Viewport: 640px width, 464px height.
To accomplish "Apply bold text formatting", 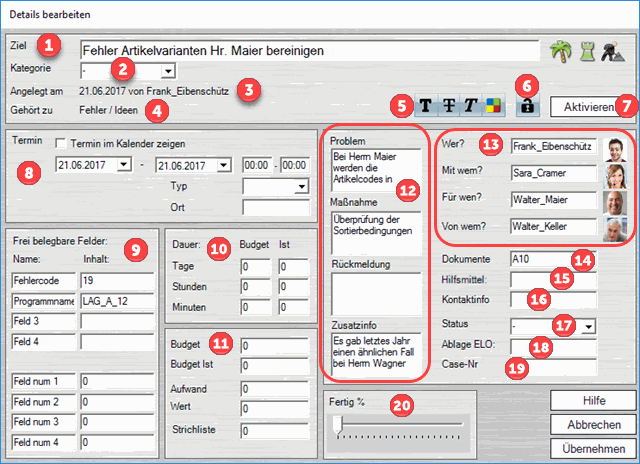I will pyautogui.click(x=427, y=105).
